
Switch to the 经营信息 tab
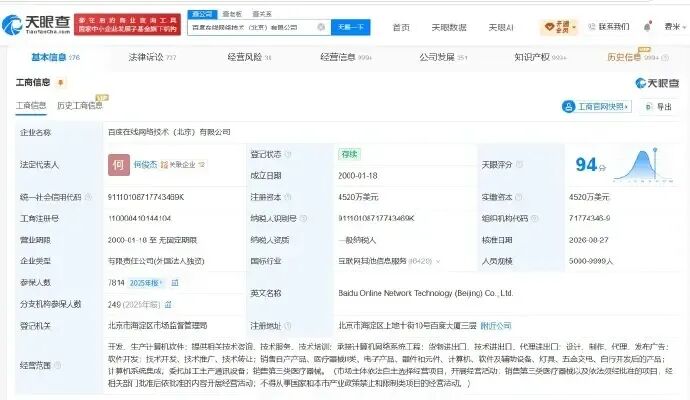pyautogui.click(x=346, y=57)
